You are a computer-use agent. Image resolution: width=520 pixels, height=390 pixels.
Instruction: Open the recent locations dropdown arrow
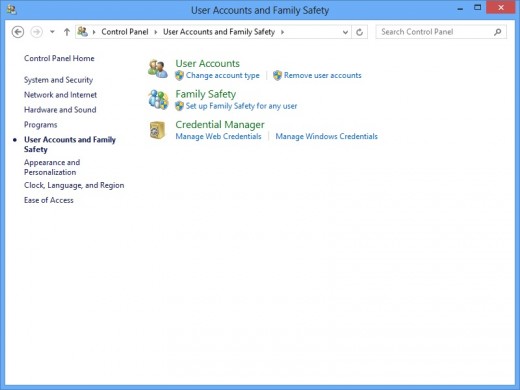click(52, 32)
